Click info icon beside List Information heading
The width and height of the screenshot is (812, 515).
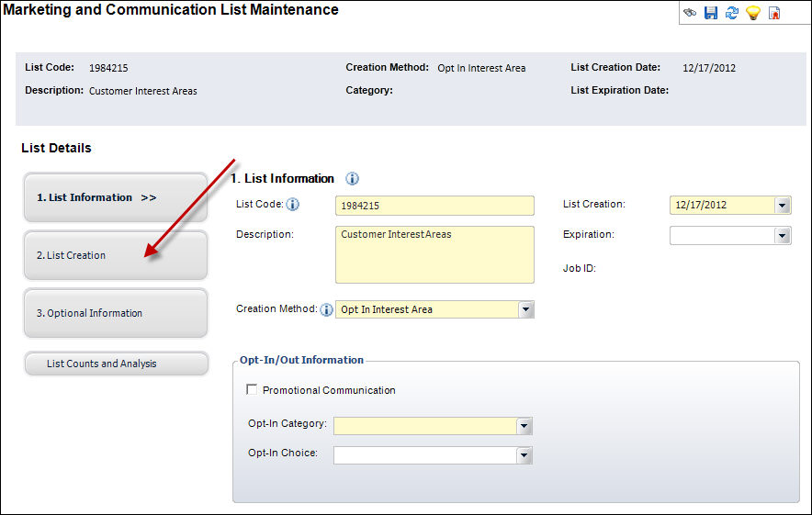tap(352, 179)
